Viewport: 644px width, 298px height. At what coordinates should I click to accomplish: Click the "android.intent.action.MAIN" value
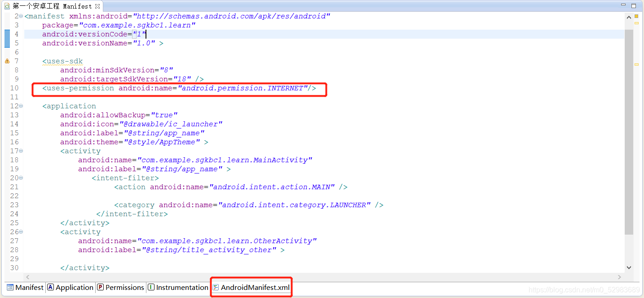point(271,187)
